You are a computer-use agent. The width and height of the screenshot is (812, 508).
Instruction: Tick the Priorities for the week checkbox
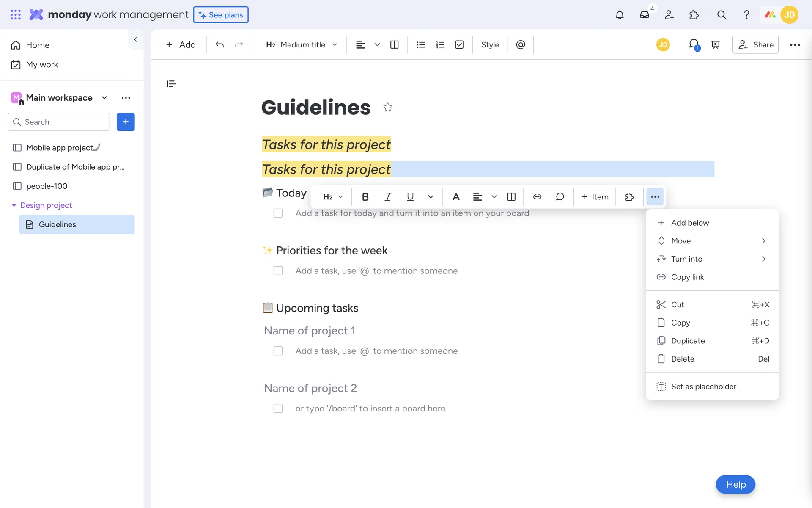278,271
